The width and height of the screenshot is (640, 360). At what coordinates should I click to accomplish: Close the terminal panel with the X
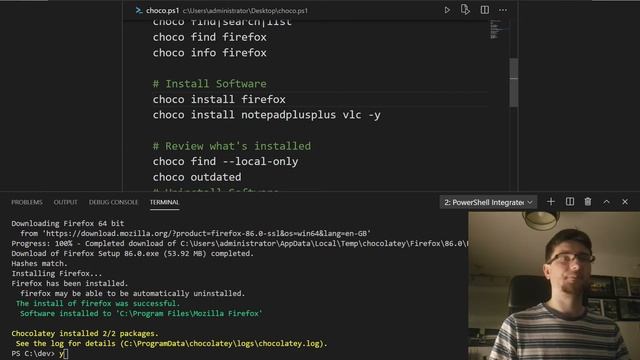625,202
